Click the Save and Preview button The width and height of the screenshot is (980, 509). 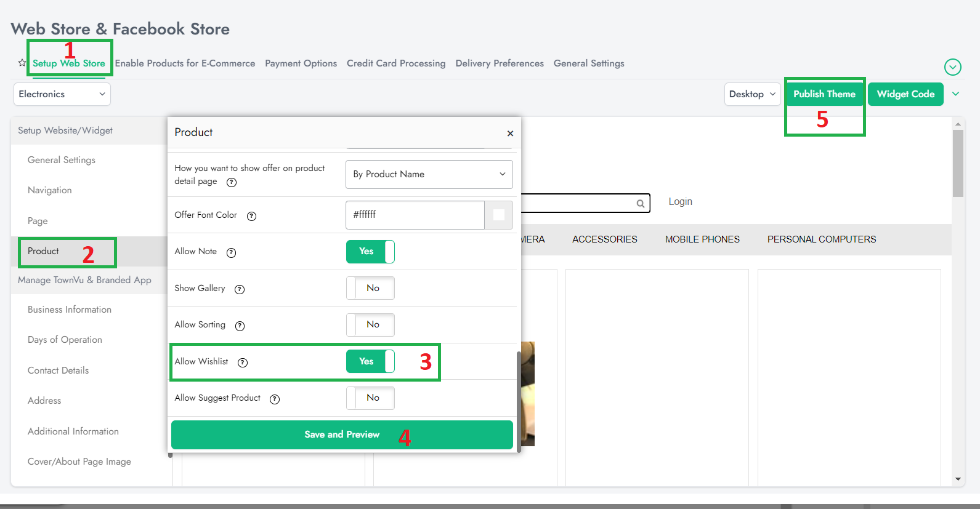[342, 435]
